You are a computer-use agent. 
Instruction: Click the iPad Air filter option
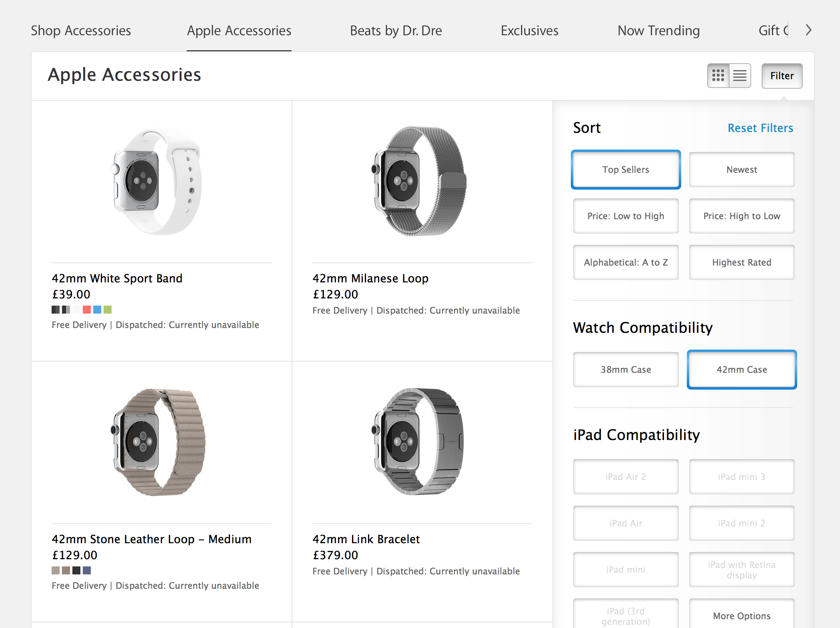click(626, 523)
